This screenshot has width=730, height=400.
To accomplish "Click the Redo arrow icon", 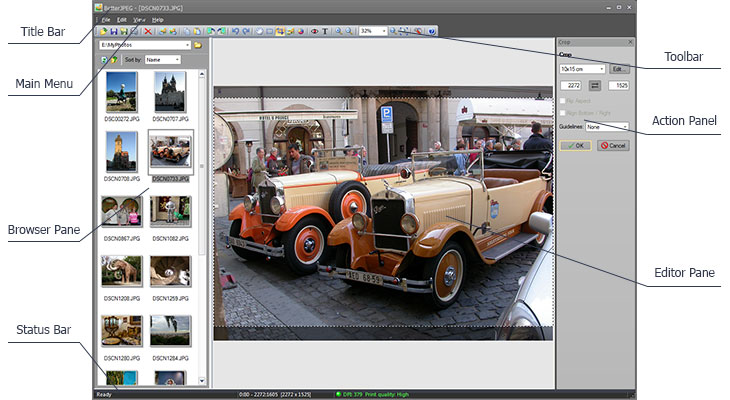I will 246,32.
